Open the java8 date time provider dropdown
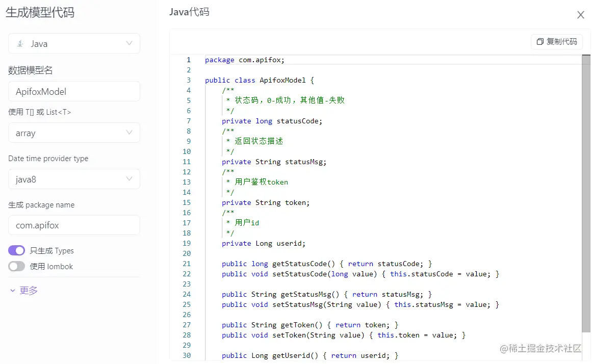 coord(74,179)
